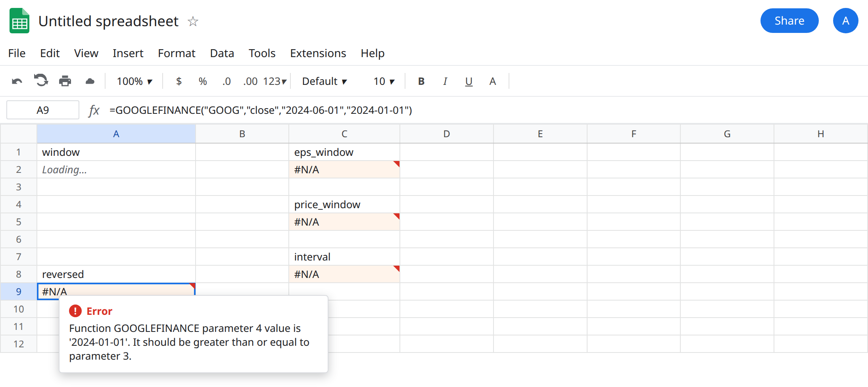Toggle bold formatting
This screenshot has width=868, height=387.
(421, 81)
